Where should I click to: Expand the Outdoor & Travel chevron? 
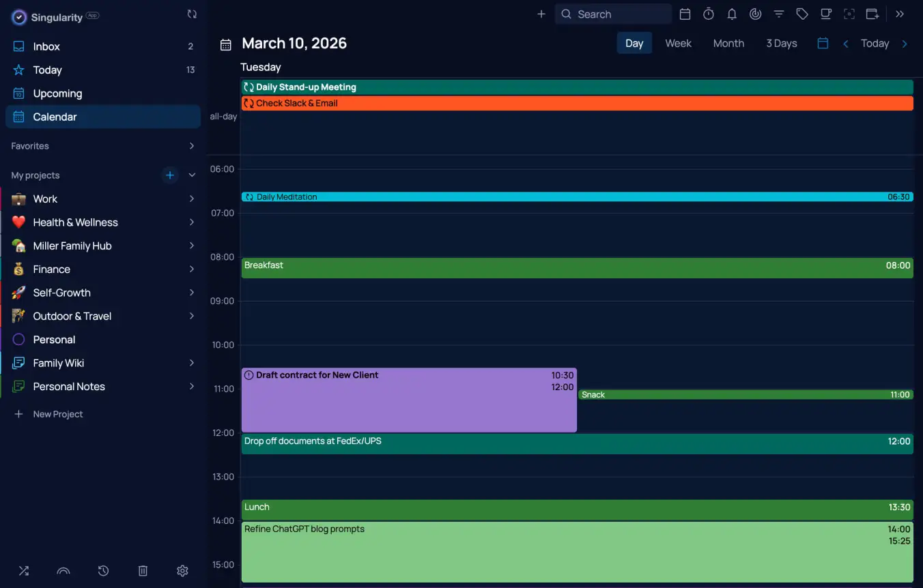192,316
